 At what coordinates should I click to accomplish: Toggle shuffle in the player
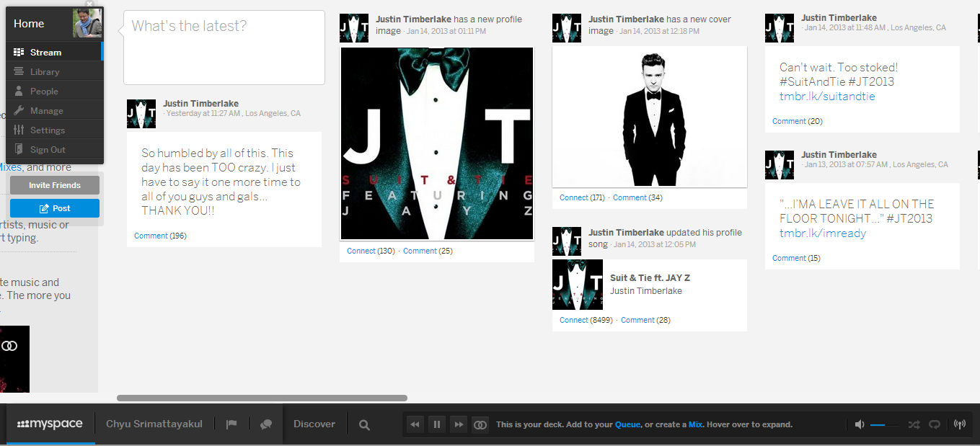(914, 424)
